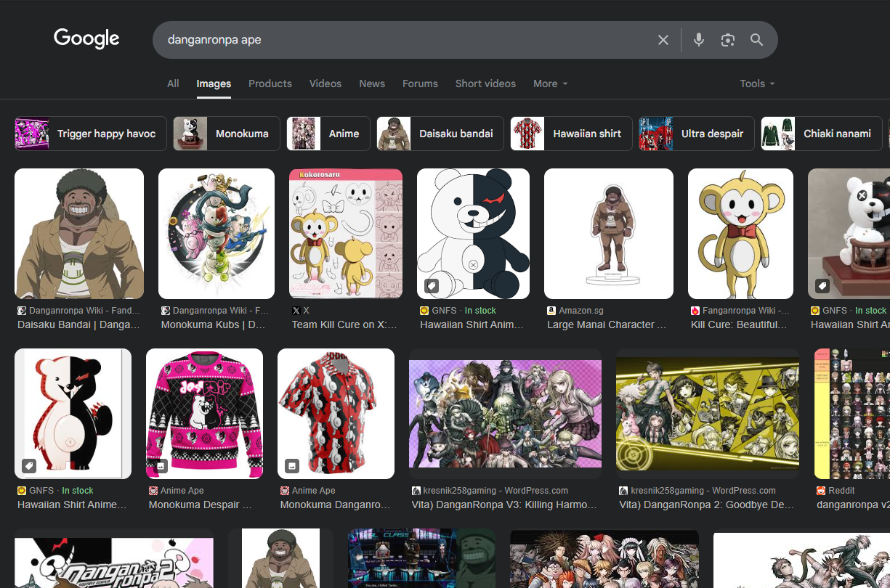
Task: Open the bottom row Daisaku Bandai portrait
Action: pyautogui.click(x=280, y=559)
